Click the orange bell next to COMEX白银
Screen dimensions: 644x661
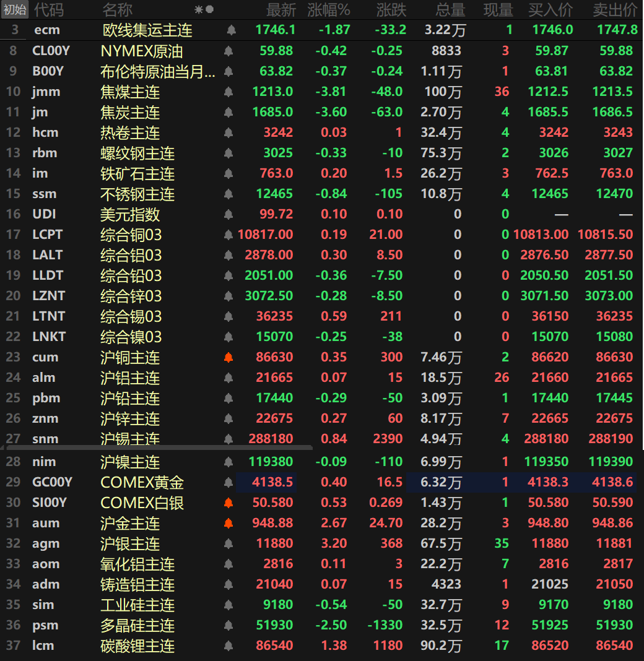(x=228, y=503)
